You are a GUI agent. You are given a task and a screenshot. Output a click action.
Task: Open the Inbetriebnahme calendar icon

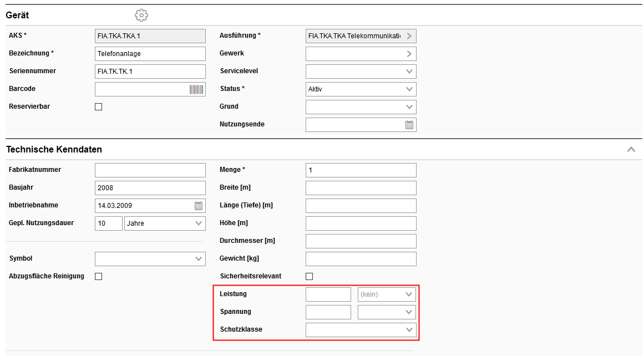pos(199,206)
